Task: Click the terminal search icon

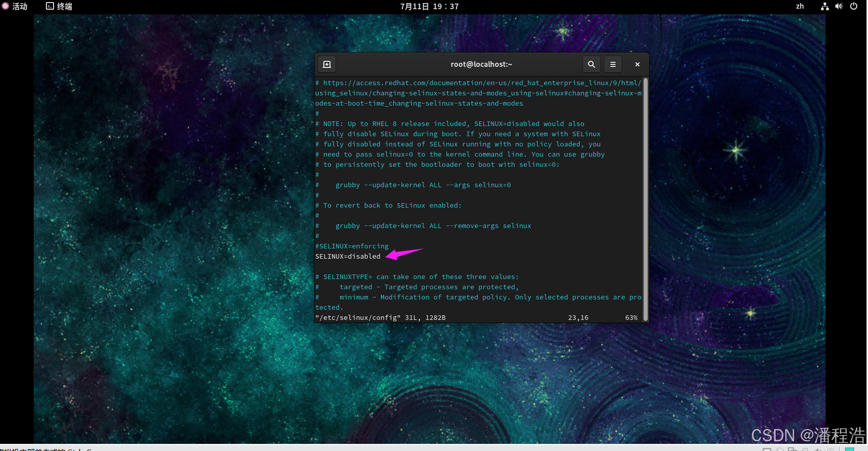Action: click(591, 64)
